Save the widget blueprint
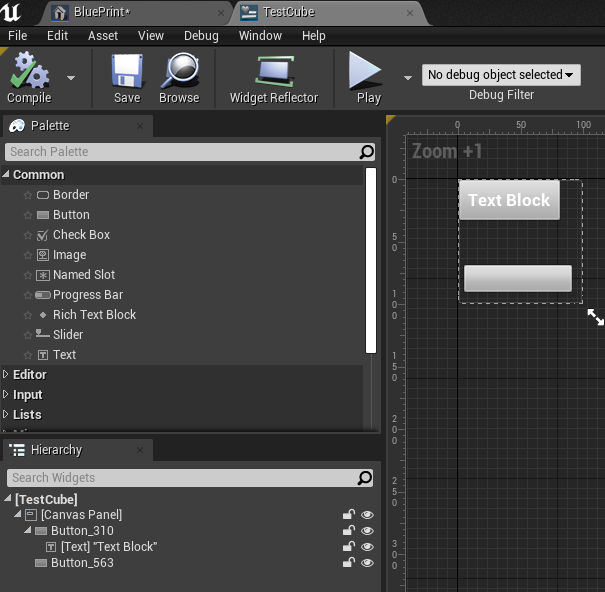Viewport: 605px width, 592px height. (x=127, y=78)
